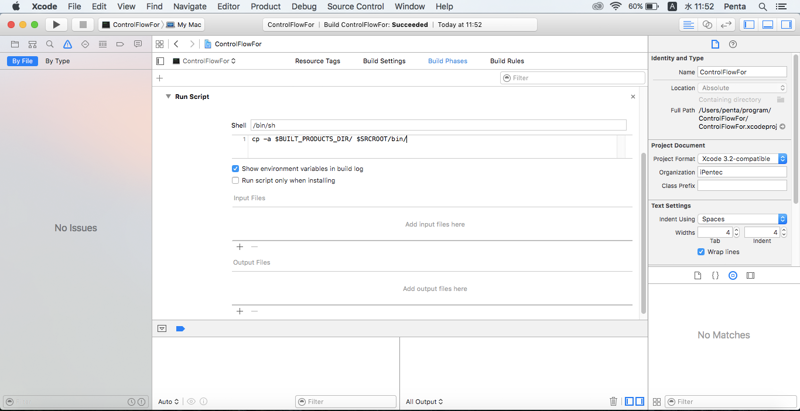
Task: Reveal the full path in Finder
Action: coord(782,126)
